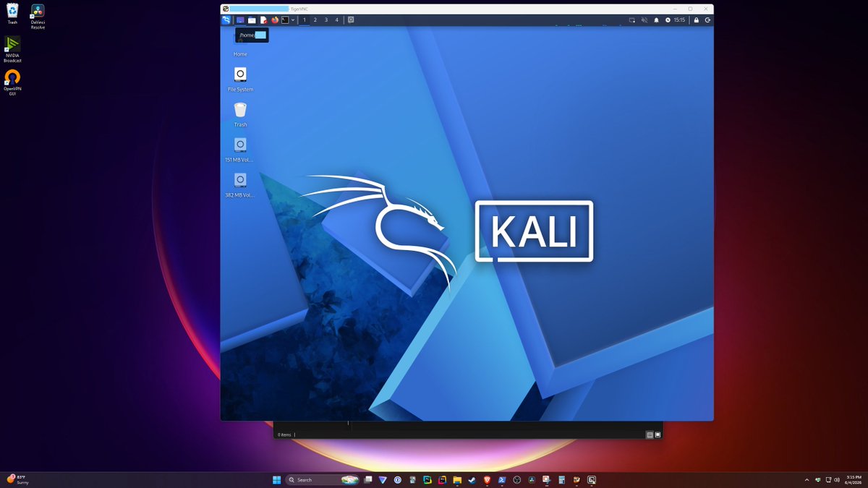Click the power manager icon in Kali panel
The width and height of the screenshot is (868, 488).
tap(668, 20)
